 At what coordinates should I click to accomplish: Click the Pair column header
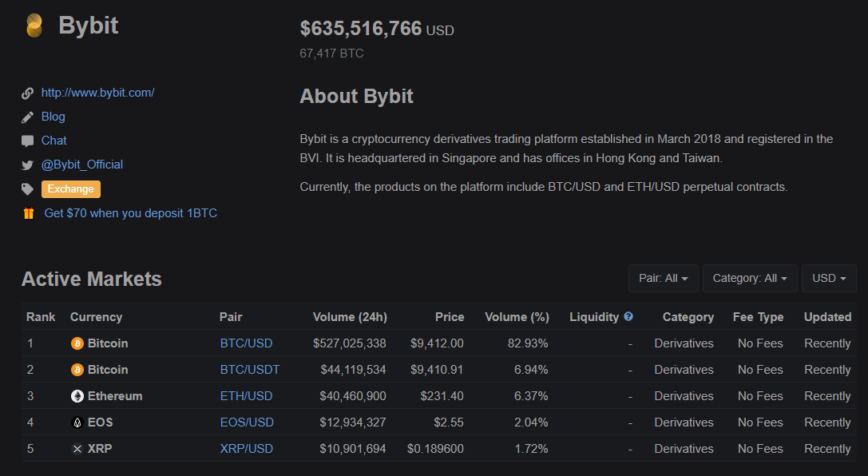click(x=231, y=317)
